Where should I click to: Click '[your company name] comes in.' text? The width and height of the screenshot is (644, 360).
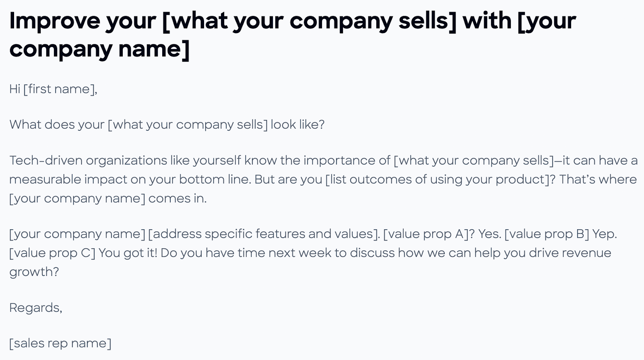pos(108,198)
